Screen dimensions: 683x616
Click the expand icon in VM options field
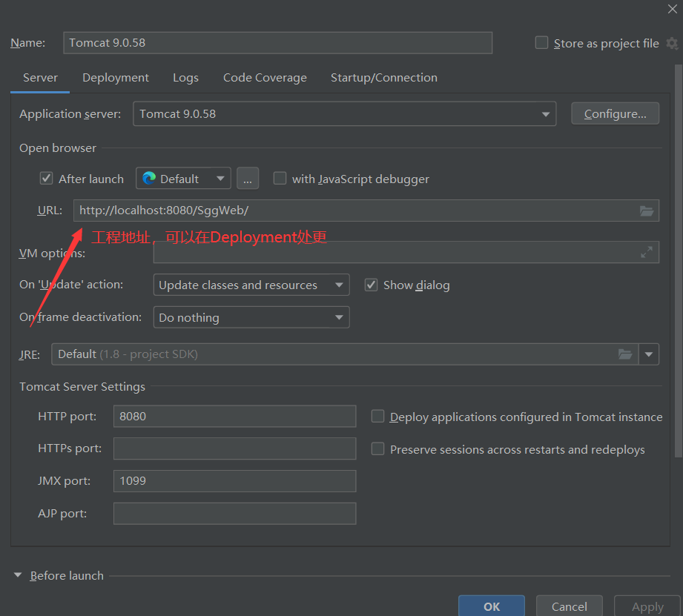tap(647, 252)
